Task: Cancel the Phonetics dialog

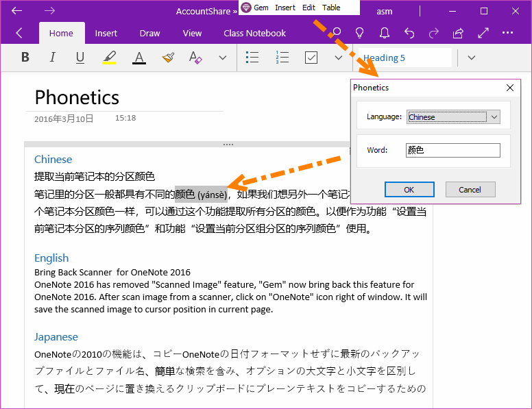Action: (470, 190)
